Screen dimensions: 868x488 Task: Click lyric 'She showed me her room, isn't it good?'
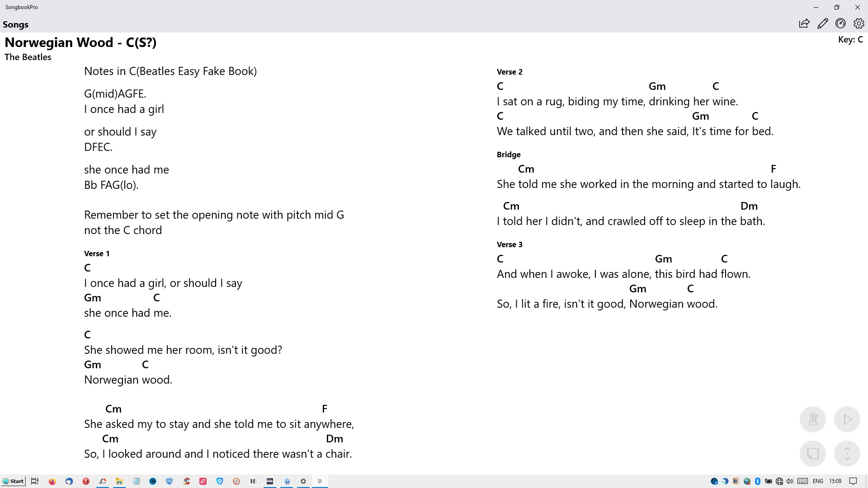coord(183,350)
